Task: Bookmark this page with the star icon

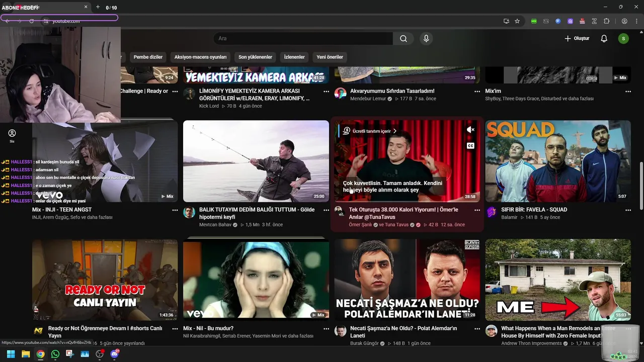Action: click(x=517, y=21)
